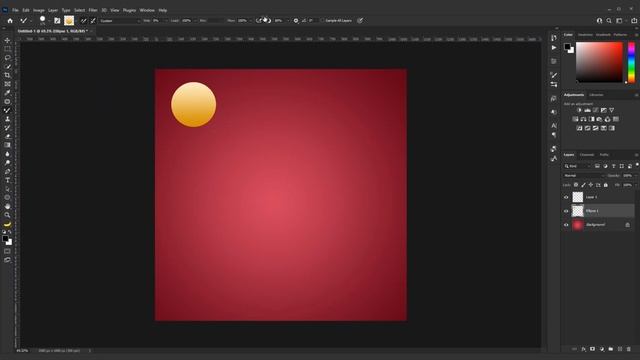Viewport: 640px width, 360px height.
Task: Select the Eyedropper tool
Action: tap(7, 93)
